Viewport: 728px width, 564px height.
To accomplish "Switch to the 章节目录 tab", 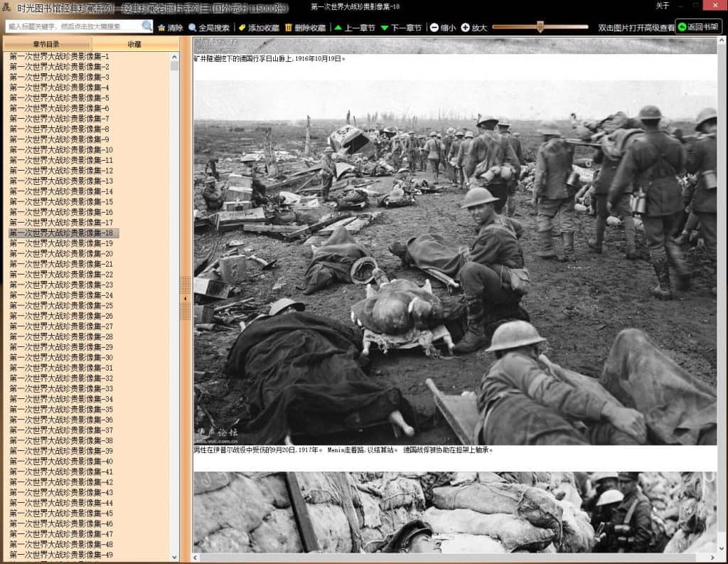I will [x=47, y=44].
